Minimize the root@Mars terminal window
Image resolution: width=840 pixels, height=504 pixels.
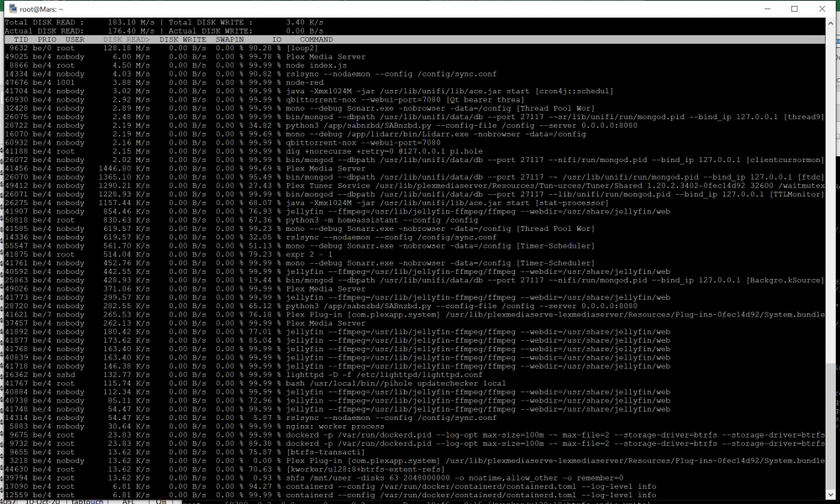(x=767, y=8)
